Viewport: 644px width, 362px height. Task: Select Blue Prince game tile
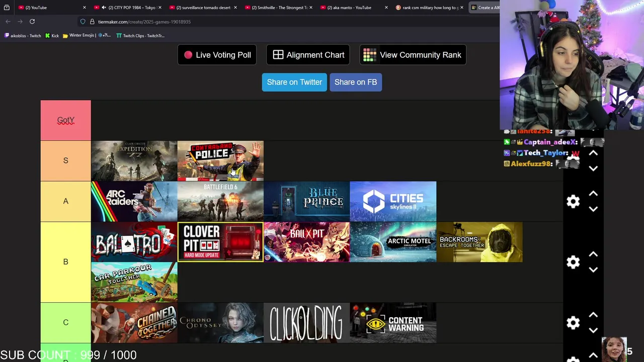point(306,201)
